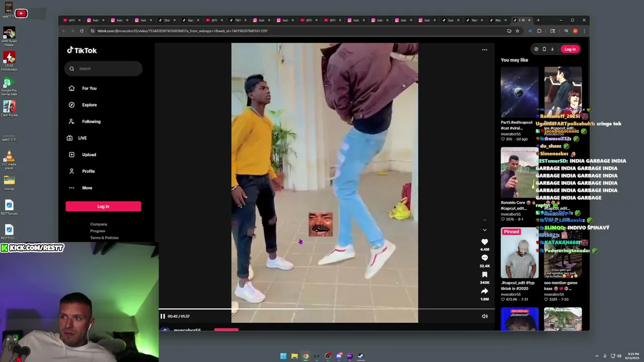Open the Google Play Games beta desktop icon
This screenshot has height=362, width=644.
pos(9,86)
